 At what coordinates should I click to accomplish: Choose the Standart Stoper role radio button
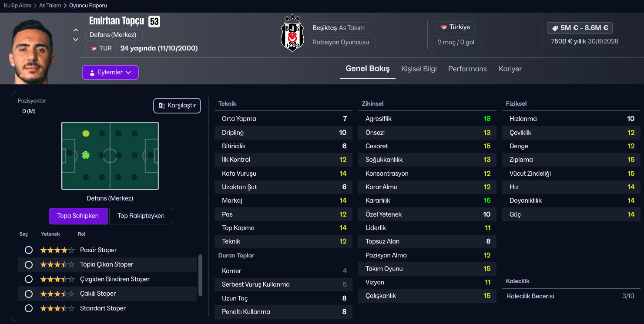coord(29,308)
